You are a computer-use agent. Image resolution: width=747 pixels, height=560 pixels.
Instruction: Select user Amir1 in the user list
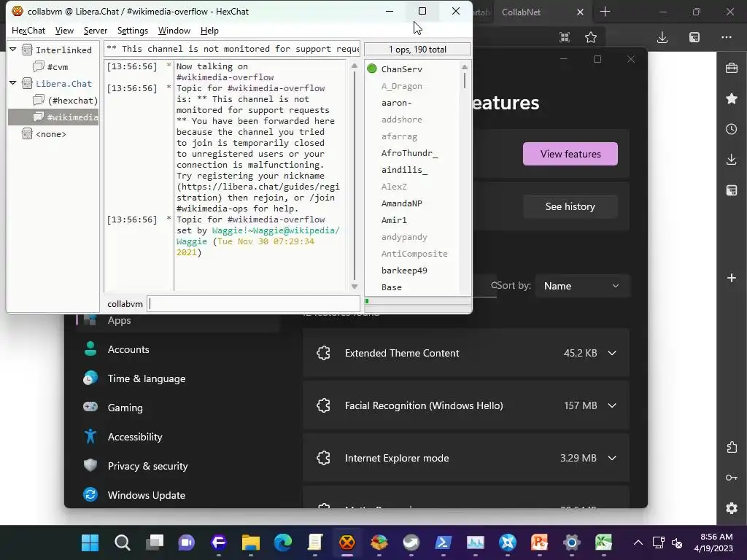(394, 220)
